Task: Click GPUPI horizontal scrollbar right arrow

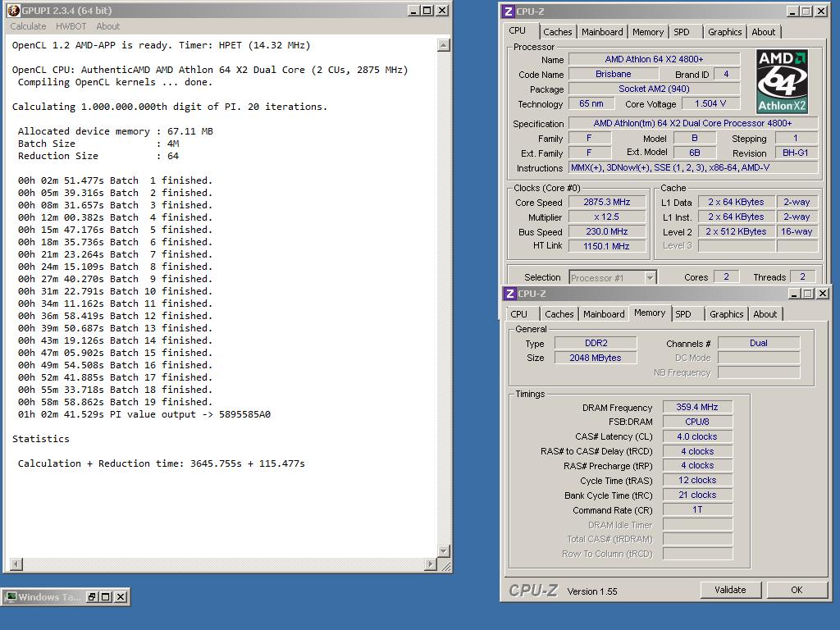Action: tap(431, 564)
